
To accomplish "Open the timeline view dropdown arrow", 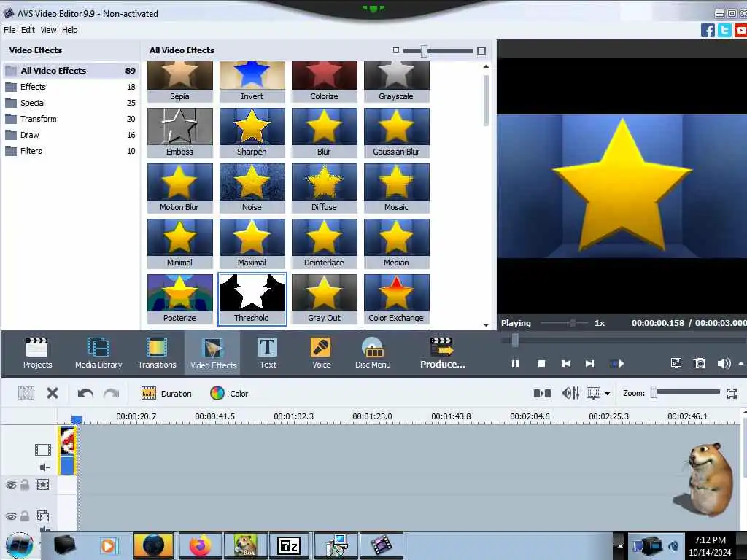I will pos(607,394).
